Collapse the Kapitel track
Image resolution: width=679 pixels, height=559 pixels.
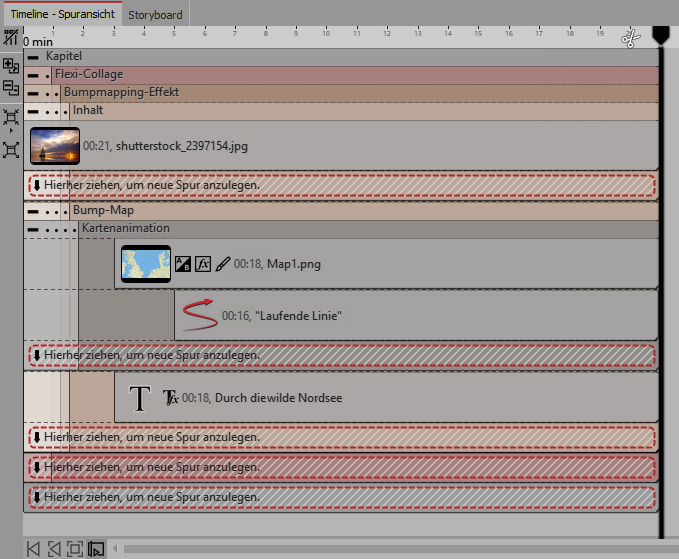33,58
